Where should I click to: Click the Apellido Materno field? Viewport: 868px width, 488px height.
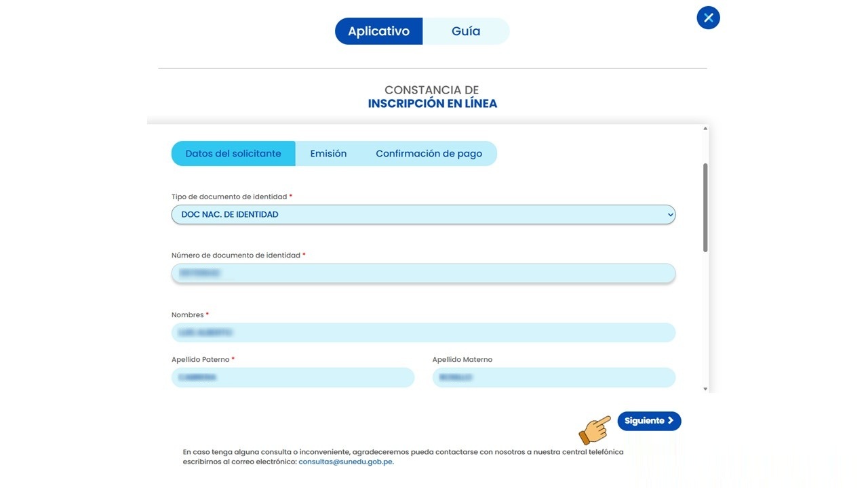(x=554, y=378)
